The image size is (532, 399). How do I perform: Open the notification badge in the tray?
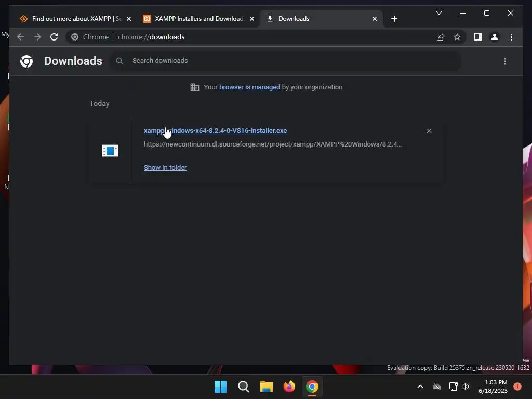517,387
